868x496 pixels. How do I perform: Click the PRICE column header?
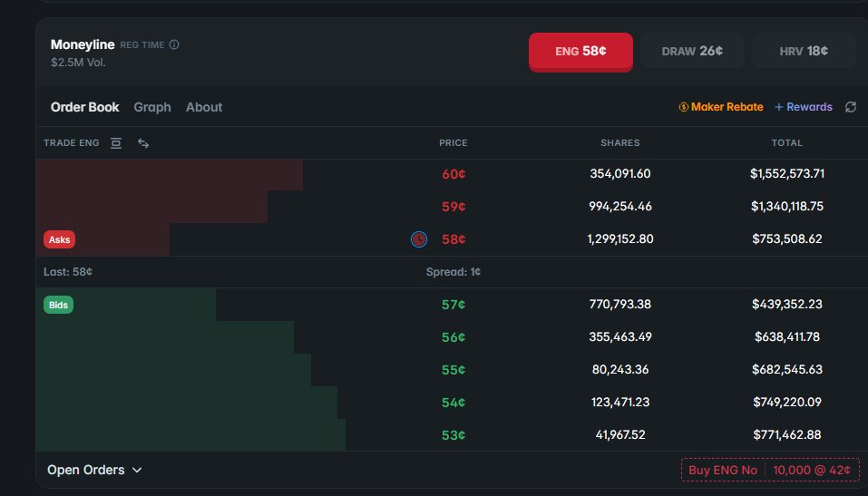pos(454,143)
